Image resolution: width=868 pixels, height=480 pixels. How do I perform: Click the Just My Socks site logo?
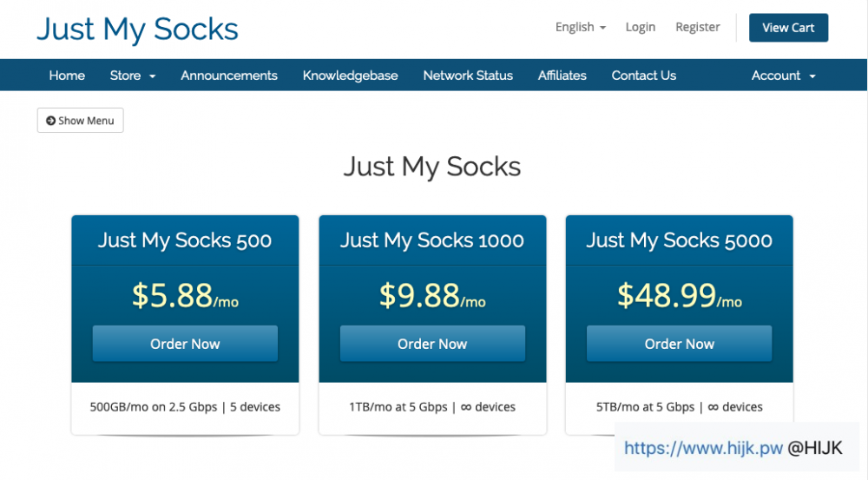[137, 29]
